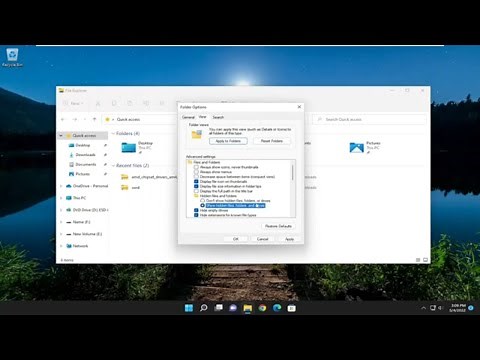
Task: Select amd_chipset_drivers recent file
Action: [x=149, y=177]
